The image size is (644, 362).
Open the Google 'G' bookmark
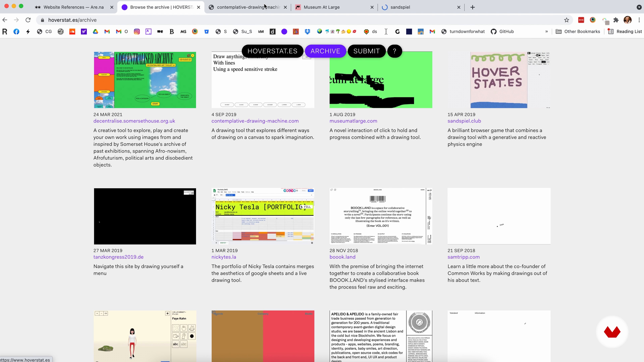click(397, 32)
